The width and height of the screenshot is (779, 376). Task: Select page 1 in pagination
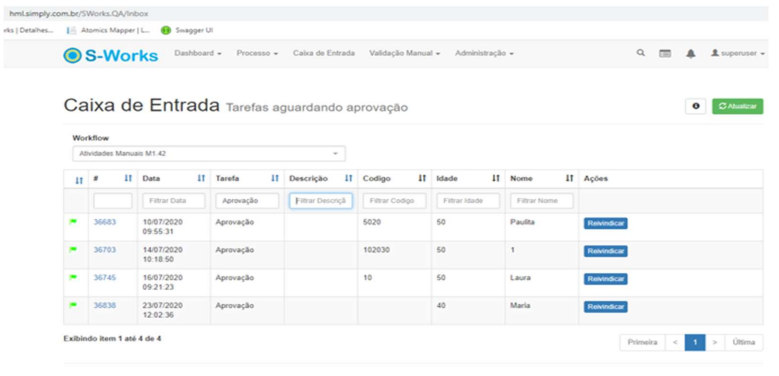(x=695, y=342)
